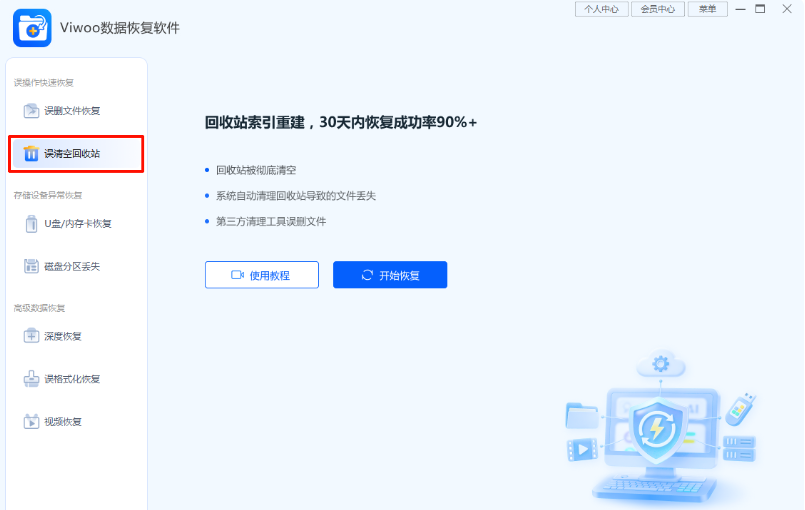Click the 存储设备异常恢复 section label

48,195
